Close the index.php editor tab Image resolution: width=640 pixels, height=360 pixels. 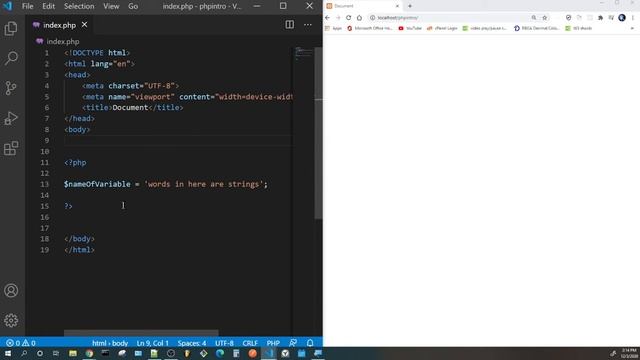84,25
